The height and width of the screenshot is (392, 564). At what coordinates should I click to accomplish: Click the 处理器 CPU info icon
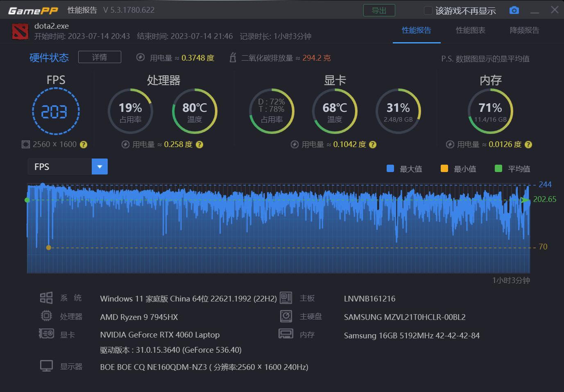coord(46,316)
